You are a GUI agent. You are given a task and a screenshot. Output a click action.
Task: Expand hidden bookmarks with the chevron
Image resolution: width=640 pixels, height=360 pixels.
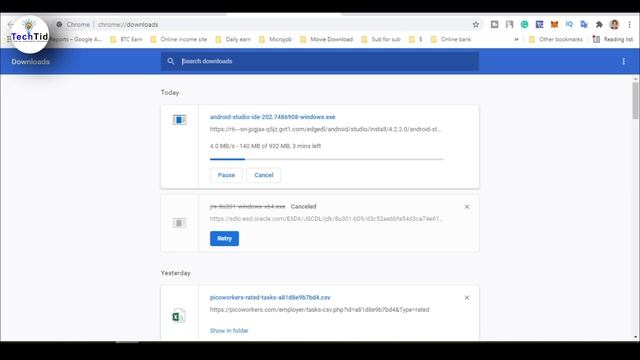(x=516, y=40)
